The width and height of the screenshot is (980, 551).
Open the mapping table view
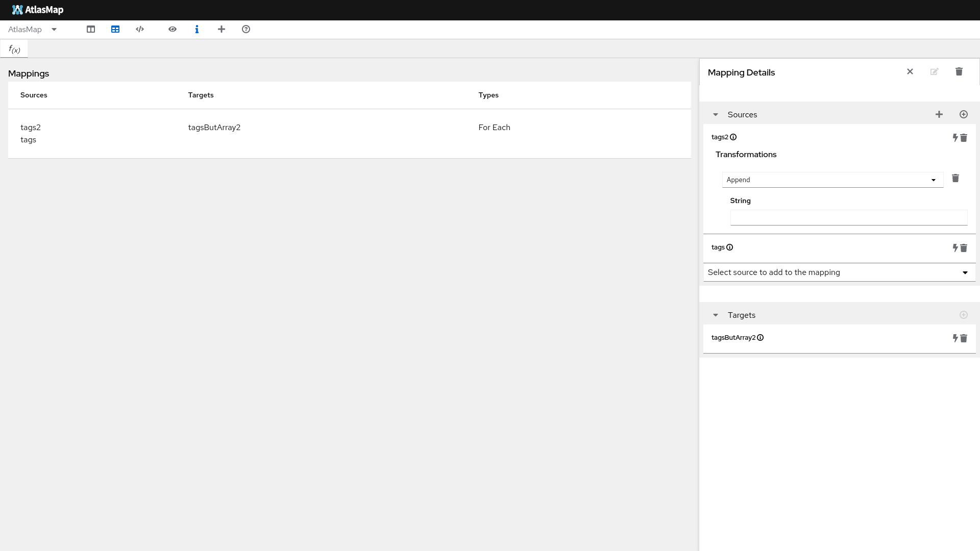(115, 29)
